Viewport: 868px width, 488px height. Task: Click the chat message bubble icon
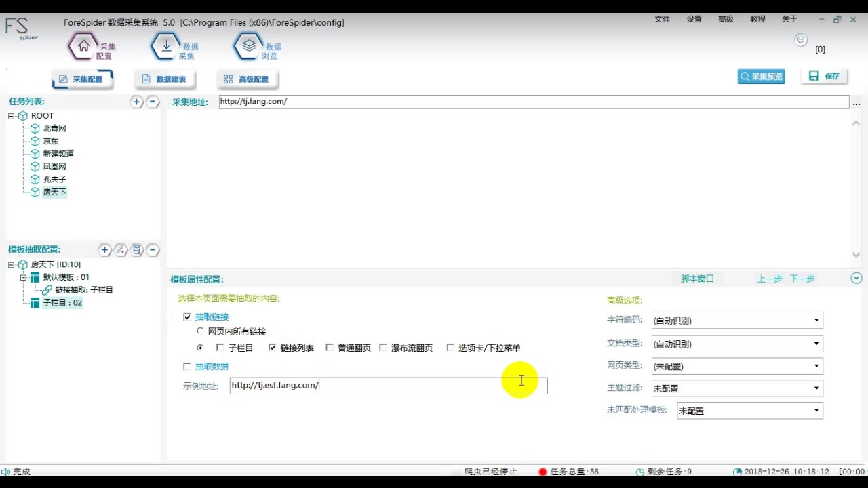801,41
